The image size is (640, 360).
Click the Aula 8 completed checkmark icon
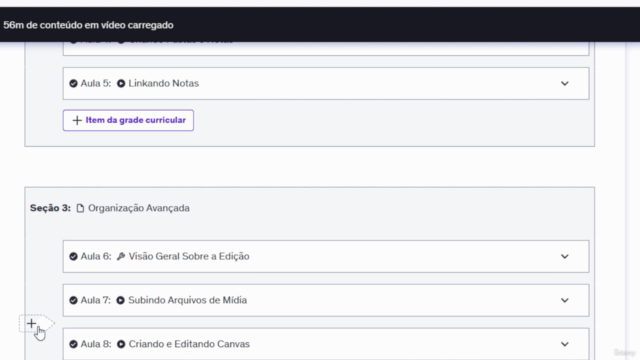pyautogui.click(x=73, y=344)
